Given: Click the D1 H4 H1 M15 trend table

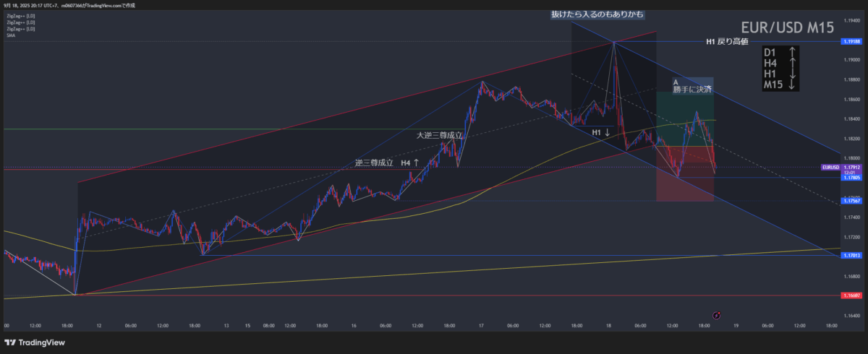Looking at the screenshot, I should 780,69.
